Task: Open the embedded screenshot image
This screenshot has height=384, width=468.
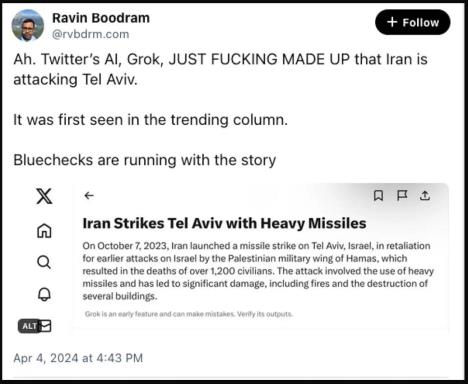Action: (232, 259)
